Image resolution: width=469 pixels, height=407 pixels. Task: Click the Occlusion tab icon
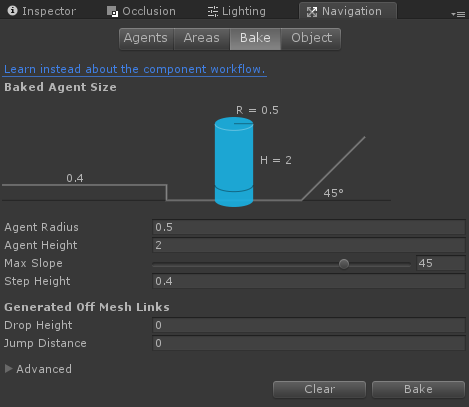(x=112, y=11)
